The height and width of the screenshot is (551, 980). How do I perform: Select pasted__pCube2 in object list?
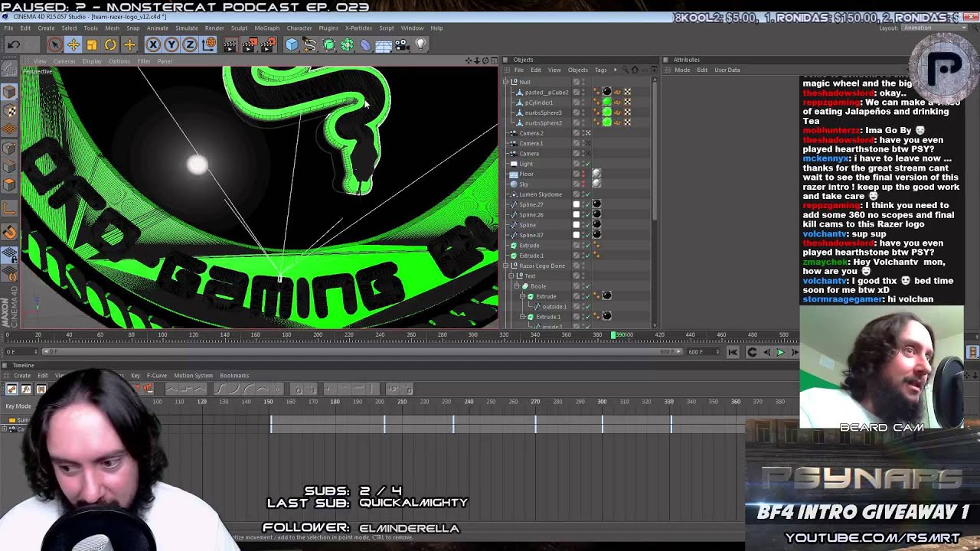546,92
